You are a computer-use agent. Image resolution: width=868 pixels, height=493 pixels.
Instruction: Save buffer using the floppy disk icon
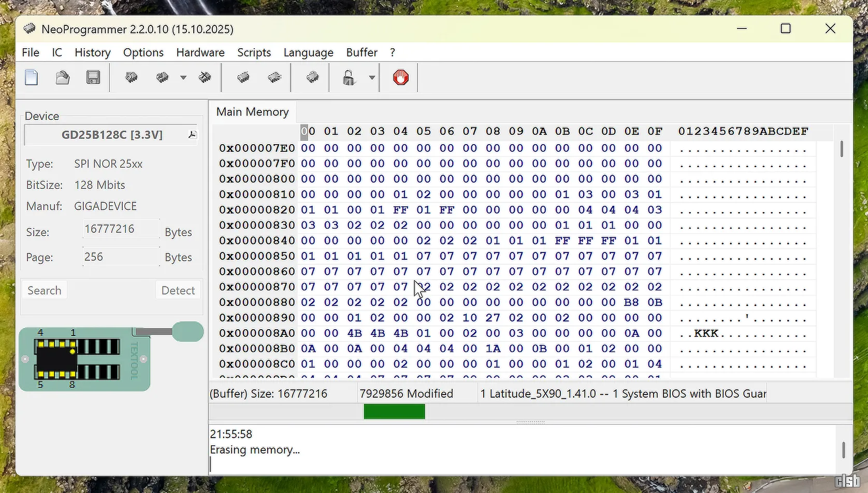(x=93, y=78)
